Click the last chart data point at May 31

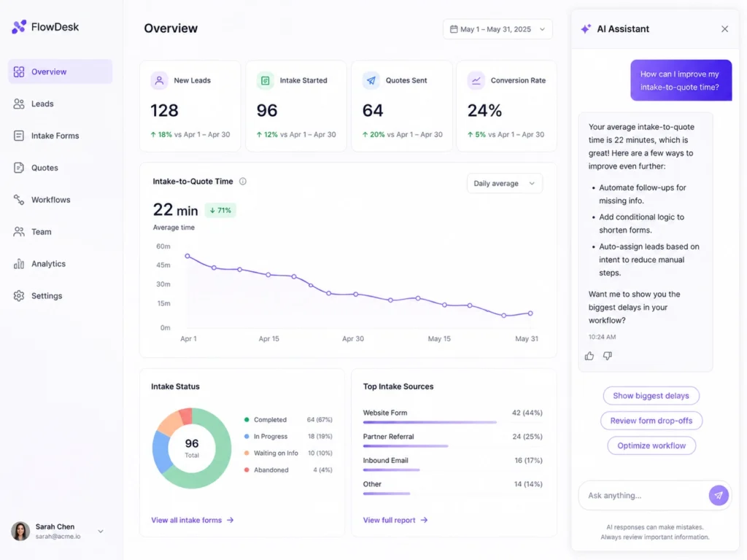[x=531, y=314]
